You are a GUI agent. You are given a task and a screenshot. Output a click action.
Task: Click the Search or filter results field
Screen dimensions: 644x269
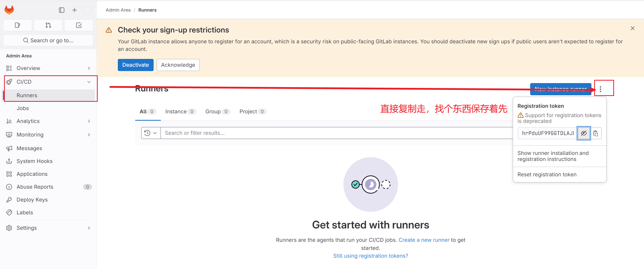(337, 133)
